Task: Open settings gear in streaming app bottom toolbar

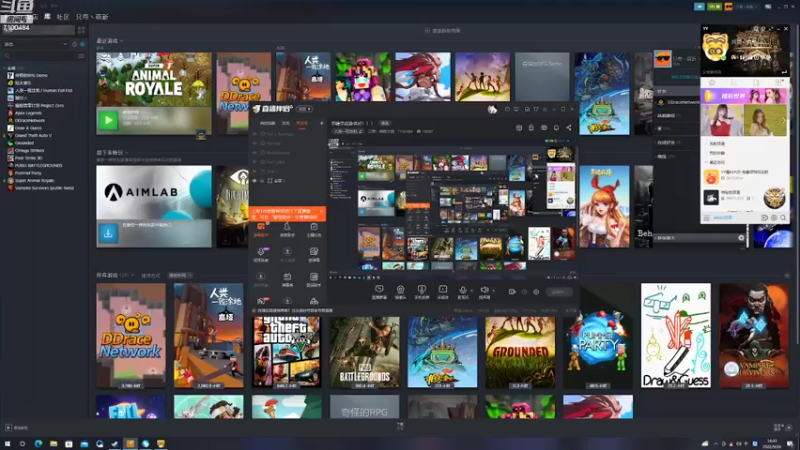Action: pyautogui.click(x=536, y=292)
